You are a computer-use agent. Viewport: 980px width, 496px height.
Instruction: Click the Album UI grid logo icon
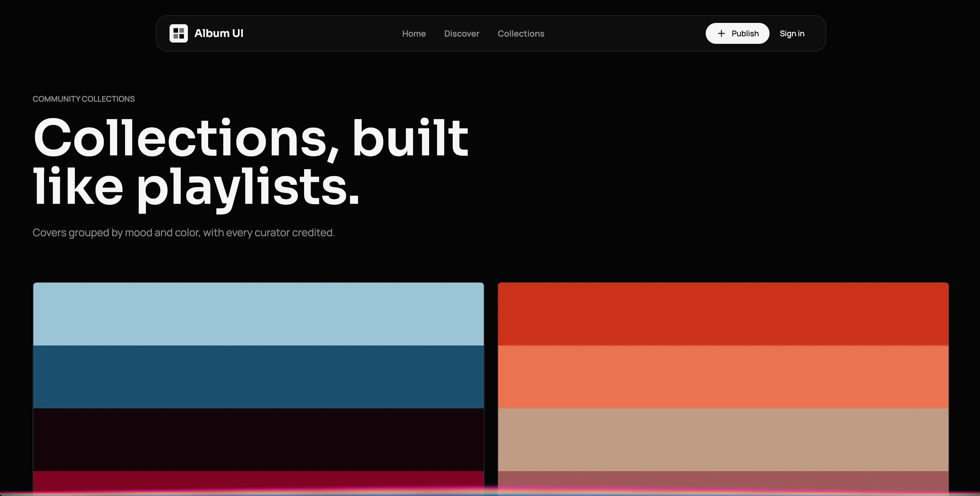(x=178, y=33)
